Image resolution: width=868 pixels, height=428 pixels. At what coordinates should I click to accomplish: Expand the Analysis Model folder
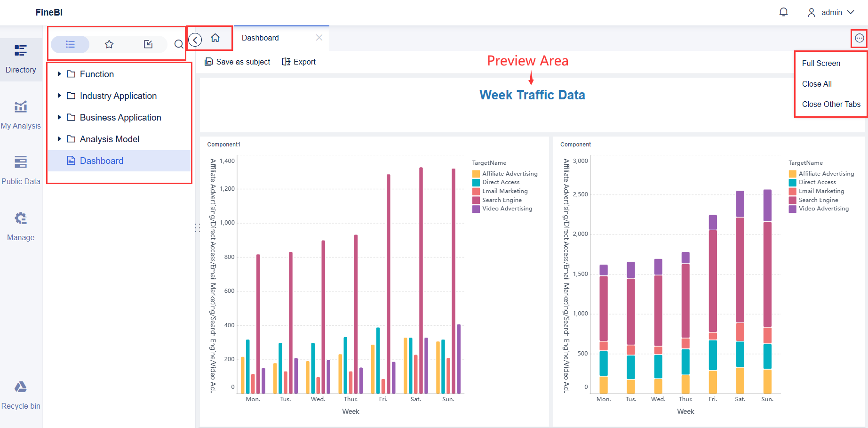coord(59,139)
